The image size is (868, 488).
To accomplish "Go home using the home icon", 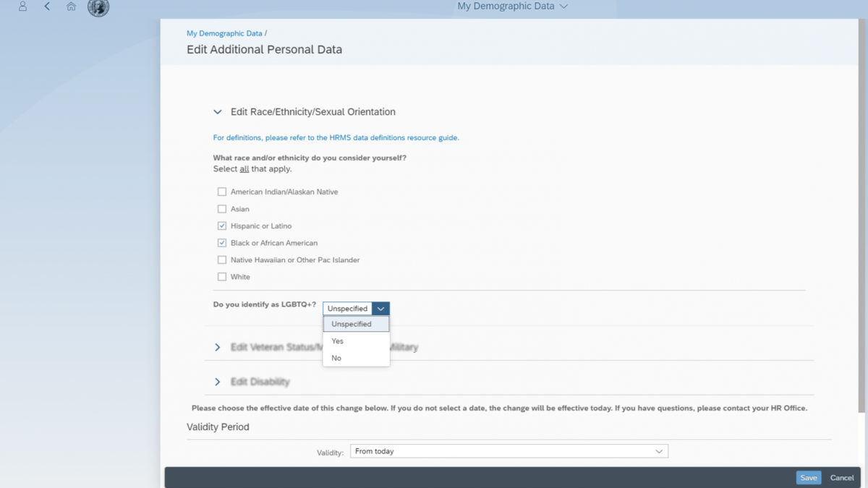I will (72, 7).
